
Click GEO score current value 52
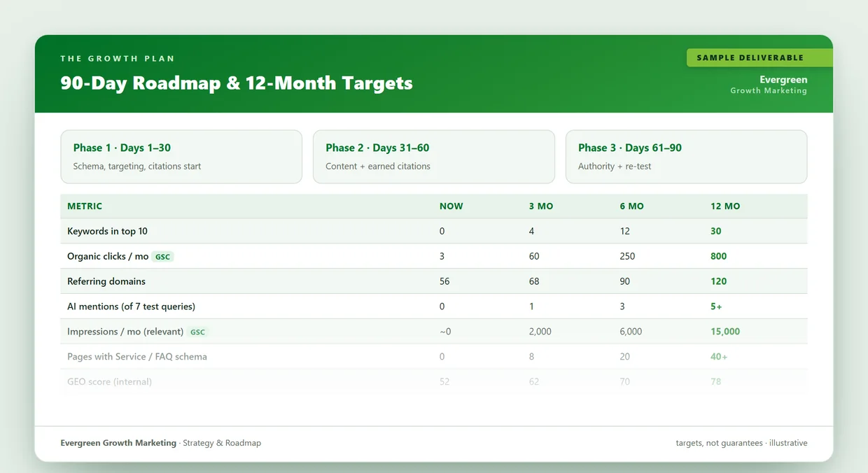[x=444, y=383]
